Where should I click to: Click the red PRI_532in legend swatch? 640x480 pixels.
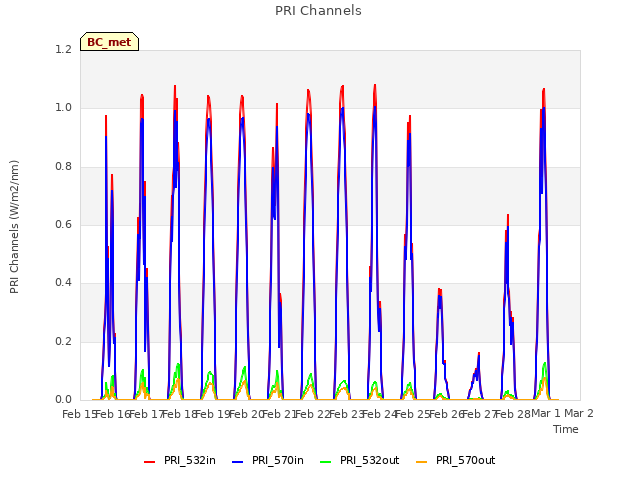[149, 462]
